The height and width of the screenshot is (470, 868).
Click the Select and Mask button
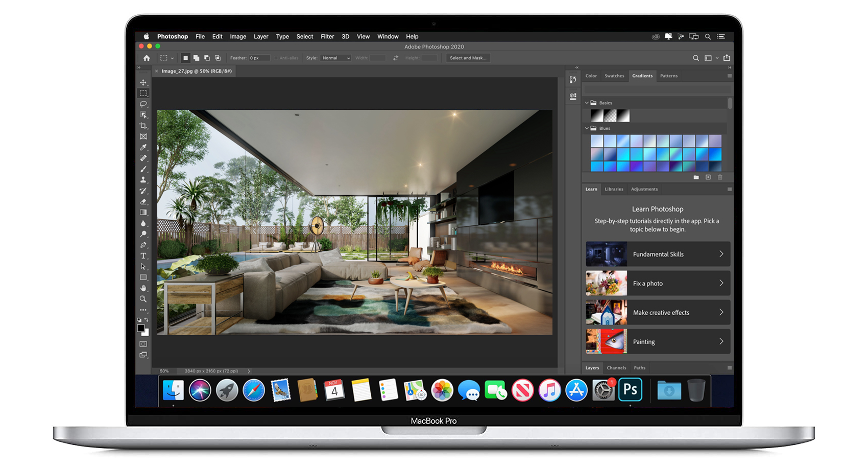pos(468,58)
